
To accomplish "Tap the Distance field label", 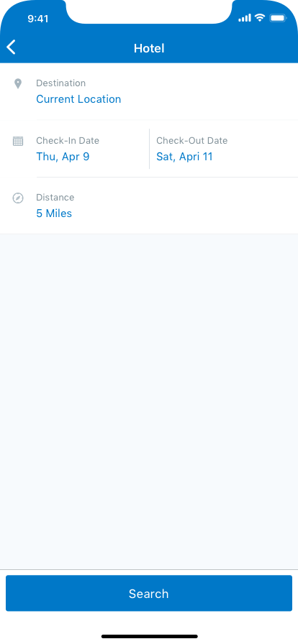I will click(x=55, y=197).
